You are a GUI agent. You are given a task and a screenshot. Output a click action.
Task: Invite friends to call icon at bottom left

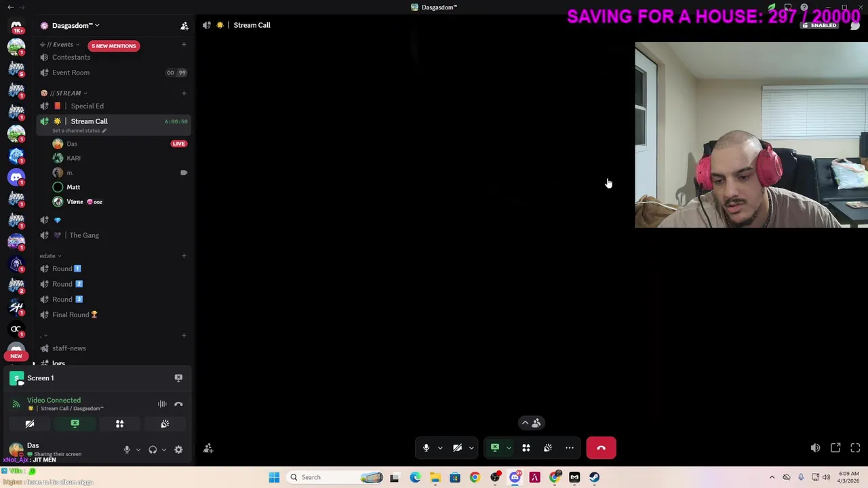(208, 449)
